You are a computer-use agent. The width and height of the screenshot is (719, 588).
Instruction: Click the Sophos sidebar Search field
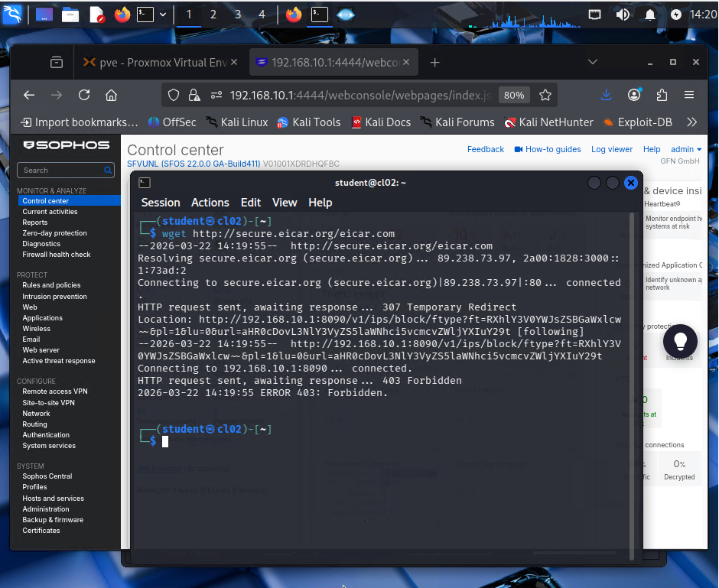pos(63,170)
